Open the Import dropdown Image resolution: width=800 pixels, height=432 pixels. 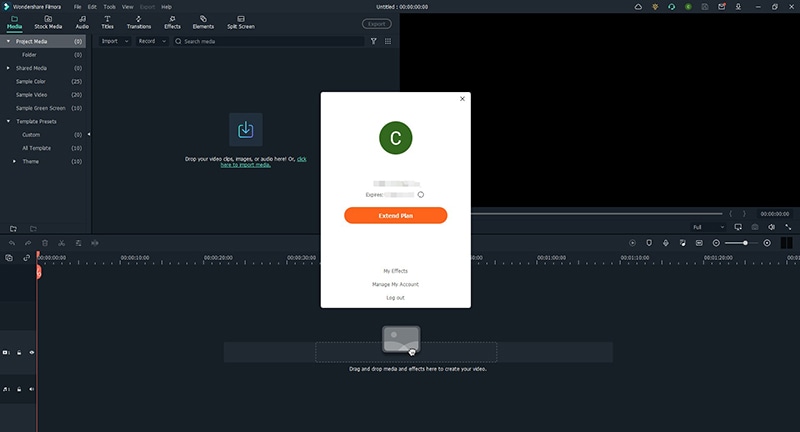[114, 41]
